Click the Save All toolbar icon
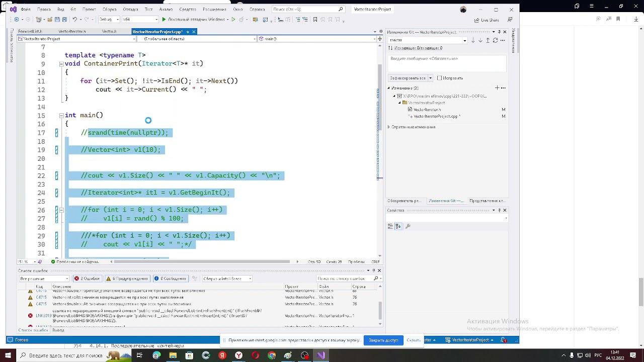 pos(65,20)
